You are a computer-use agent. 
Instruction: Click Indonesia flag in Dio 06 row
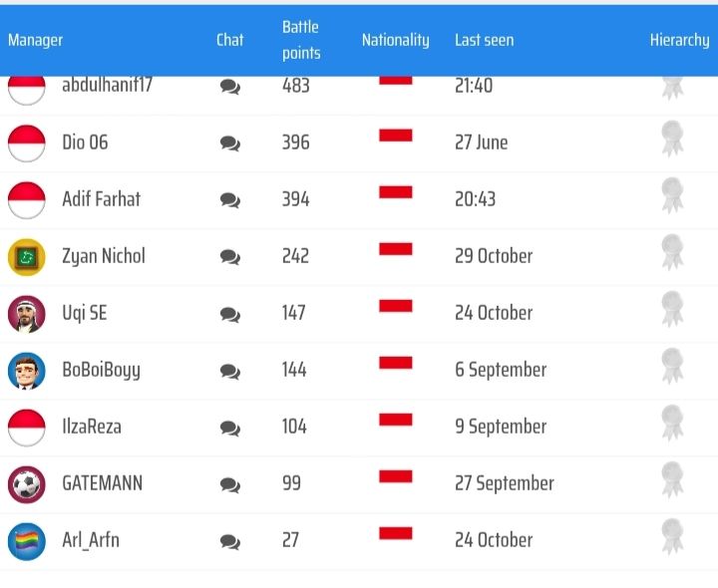pyautogui.click(x=396, y=137)
